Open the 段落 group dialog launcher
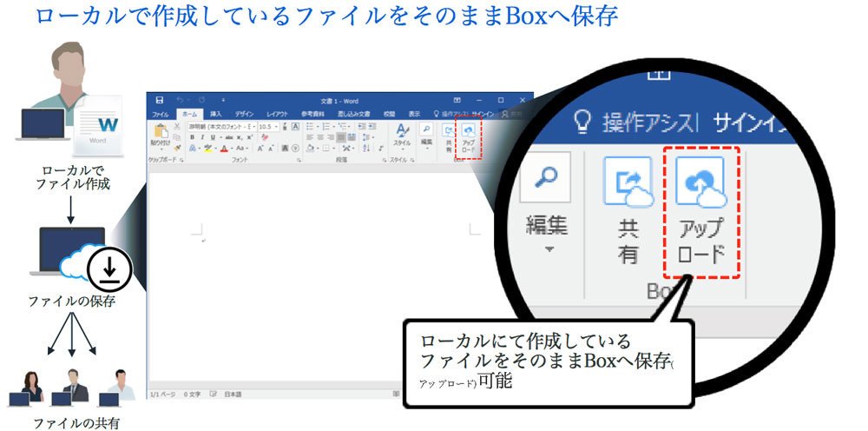Image resolution: width=868 pixels, height=431 pixels. coord(385,160)
